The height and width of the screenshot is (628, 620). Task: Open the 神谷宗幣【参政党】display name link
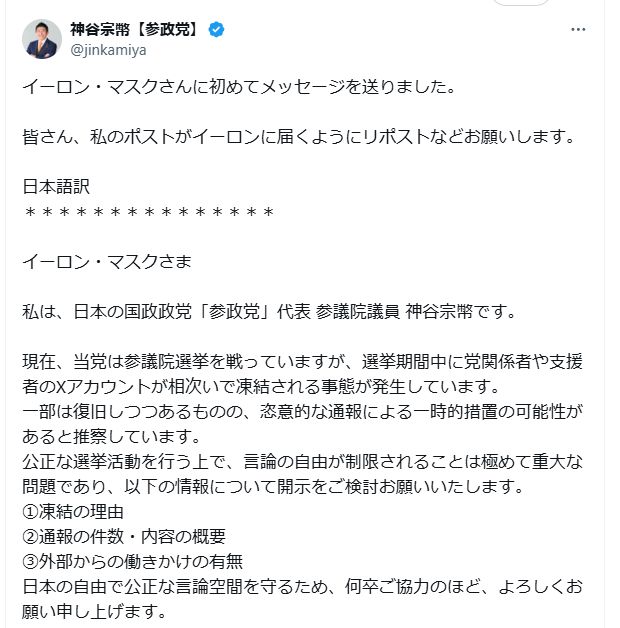coord(135,29)
